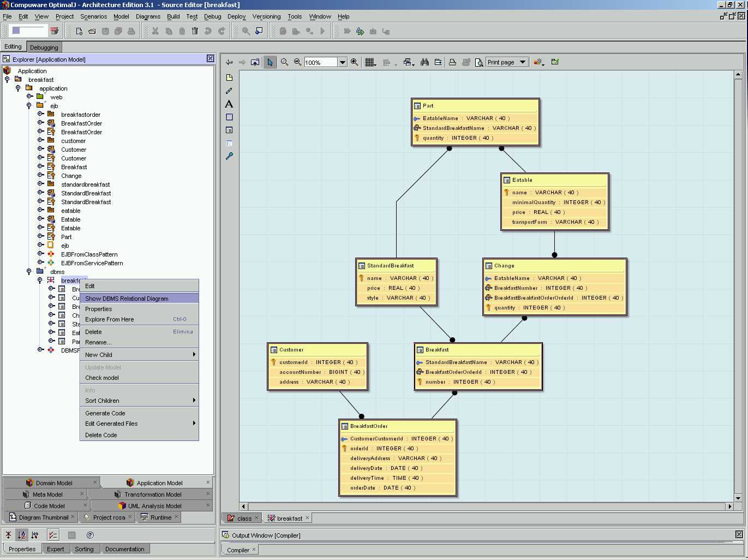Viewport: 748px width, 560px height.
Task: Click the zoom percentage input field
Action: (321, 62)
